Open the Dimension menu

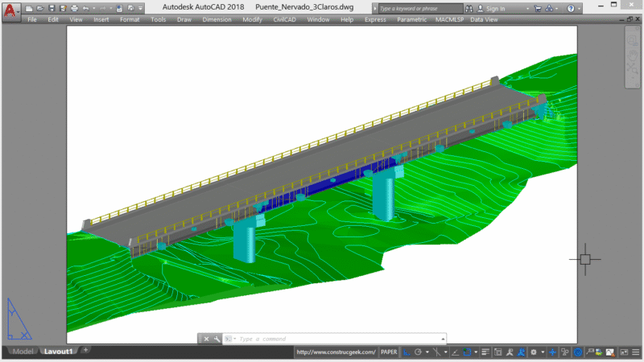[x=217, y=19]
